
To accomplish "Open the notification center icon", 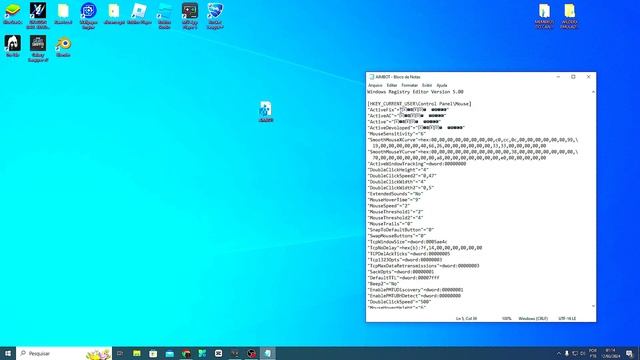I will point(629,353).
